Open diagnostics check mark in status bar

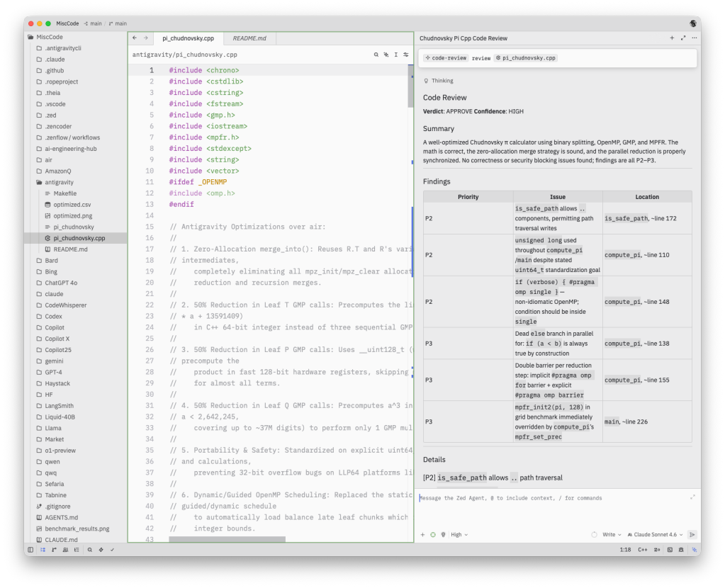point(112,550)
